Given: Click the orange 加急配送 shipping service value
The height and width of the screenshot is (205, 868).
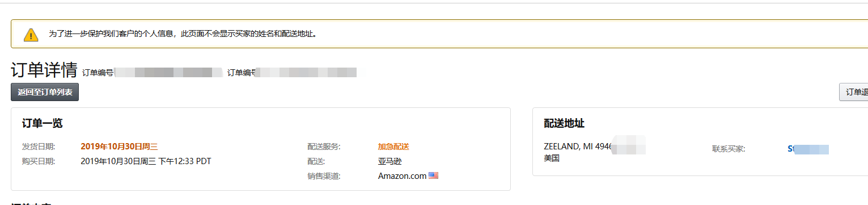Looking at the screenshot, I should (x=393, y=147).
